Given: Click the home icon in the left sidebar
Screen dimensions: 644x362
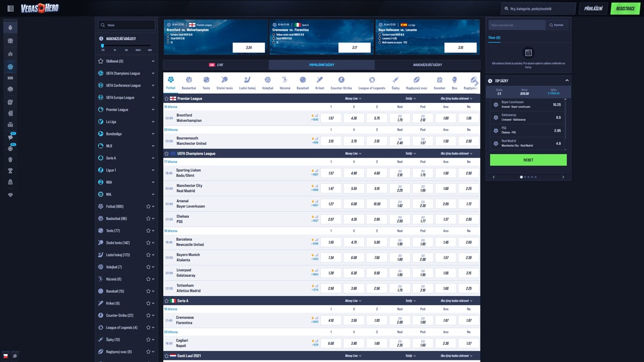Looking at the screenshot, I should 10,54.
